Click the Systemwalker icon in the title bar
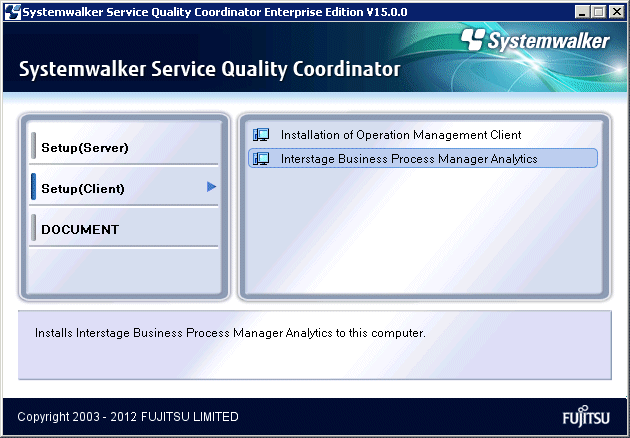 [x=12, y=12]
